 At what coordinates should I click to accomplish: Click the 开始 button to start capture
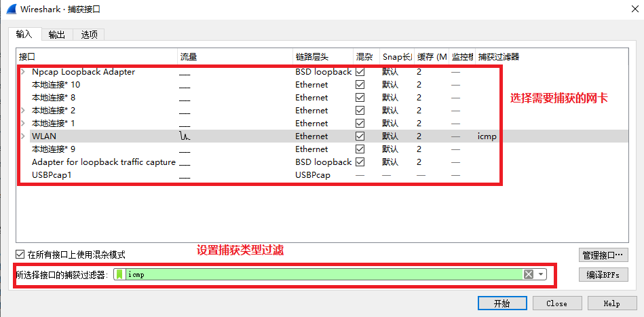pos(502,303)
